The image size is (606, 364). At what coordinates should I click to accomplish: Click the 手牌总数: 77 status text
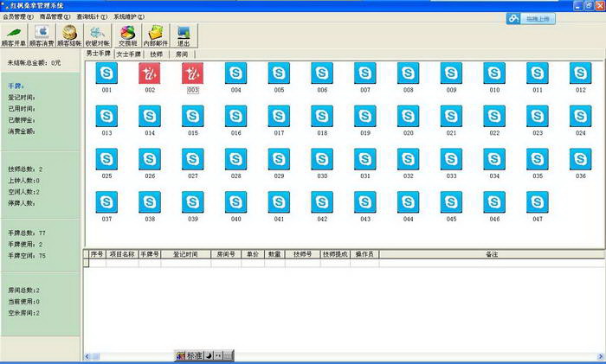point(27,233)
